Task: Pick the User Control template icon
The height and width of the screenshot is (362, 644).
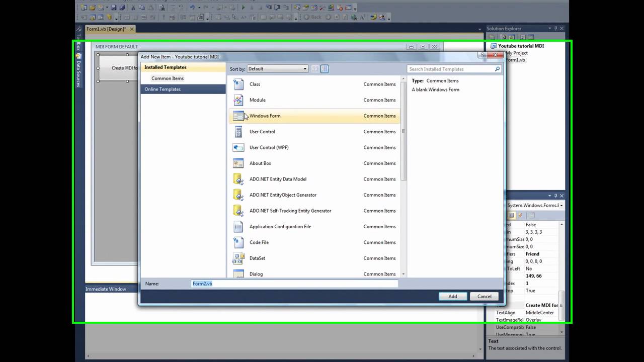Action: tap(238, 132)
